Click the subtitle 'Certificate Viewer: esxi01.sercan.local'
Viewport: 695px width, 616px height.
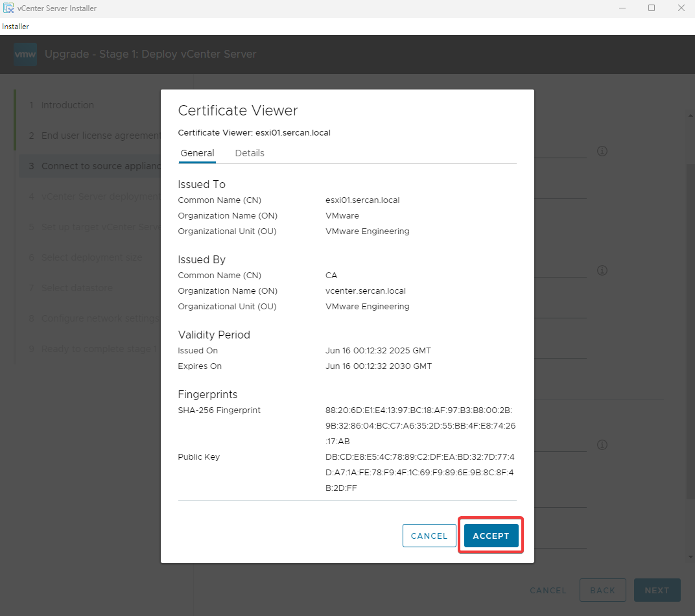pos(254,133)
